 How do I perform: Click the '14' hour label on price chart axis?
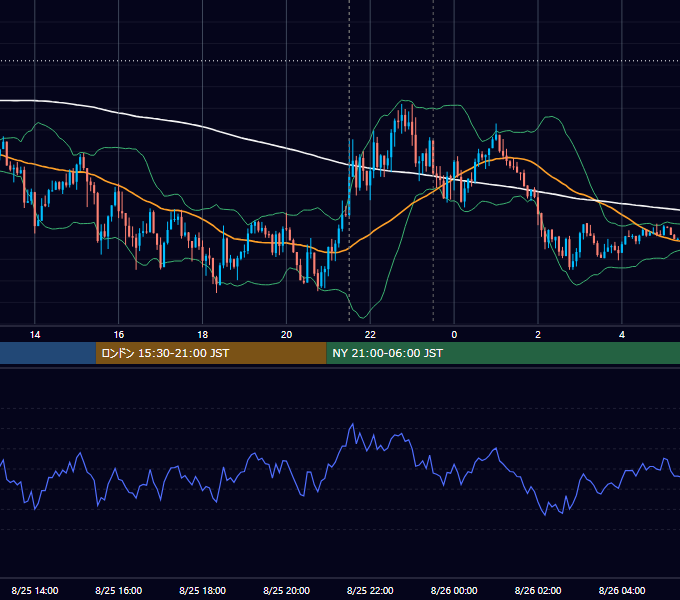[x=35, y=335]
